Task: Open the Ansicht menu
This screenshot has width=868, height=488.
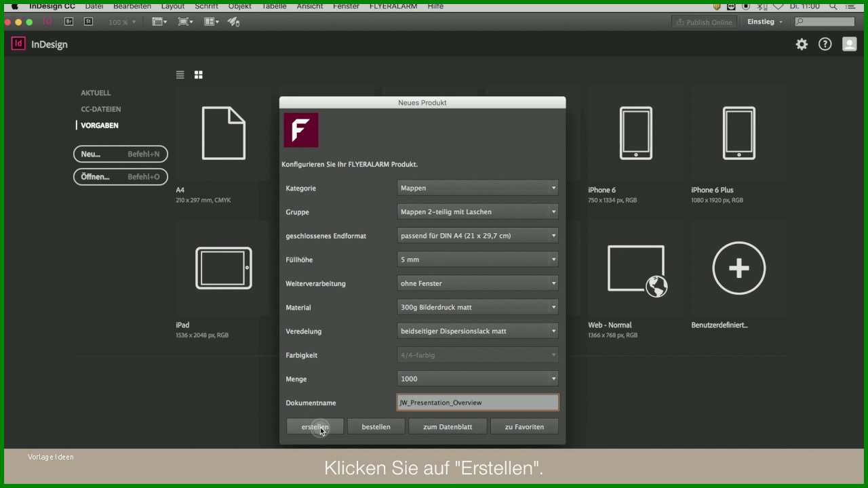Action: coord(310,6)
